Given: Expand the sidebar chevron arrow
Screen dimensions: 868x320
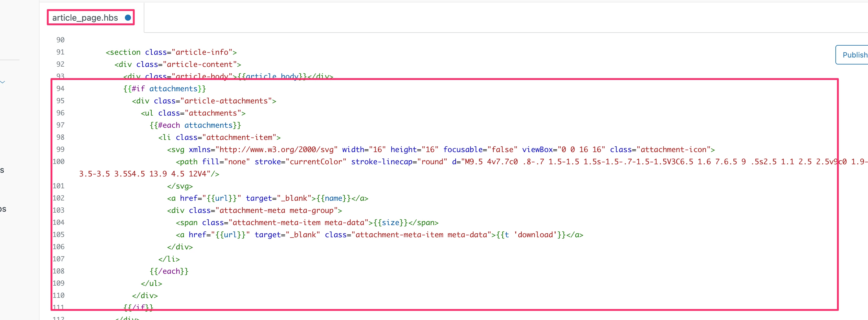Looking at the screenshot, I should coord(3,82).
